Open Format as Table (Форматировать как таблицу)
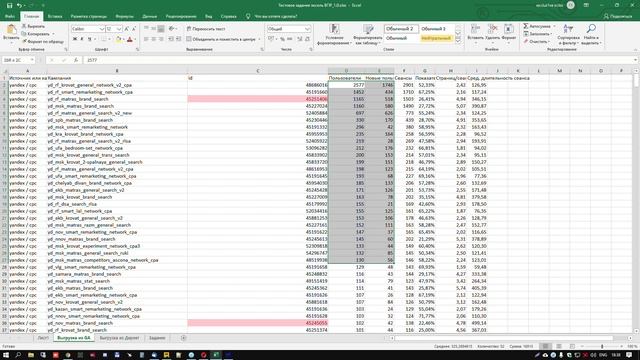This screenshot has height=360, width=640. tap(368, 34)
